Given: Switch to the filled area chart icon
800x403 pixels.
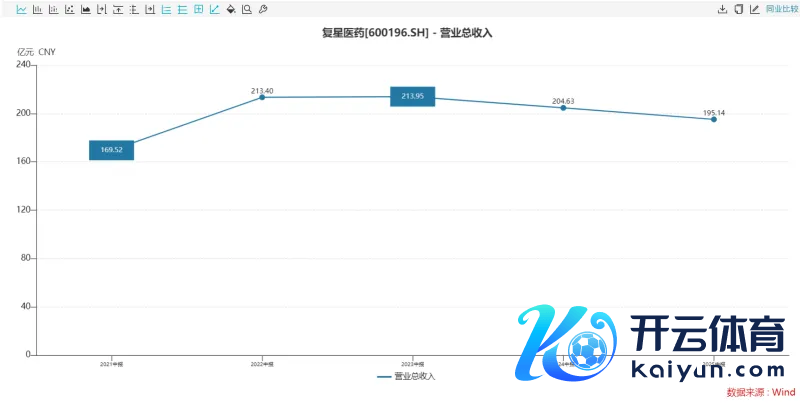Looking at the screenshot, I should click(86, 9).
